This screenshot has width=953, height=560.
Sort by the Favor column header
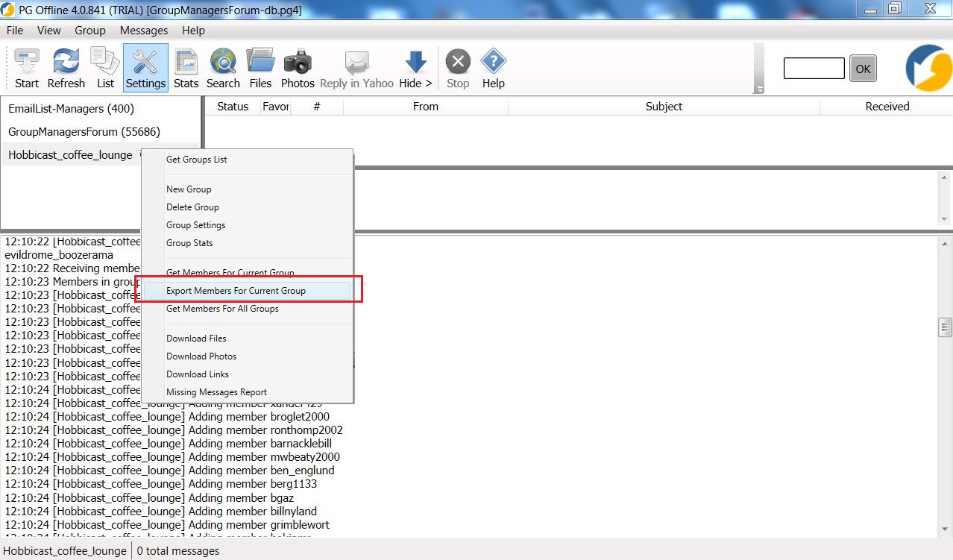(x=275, y=107)
